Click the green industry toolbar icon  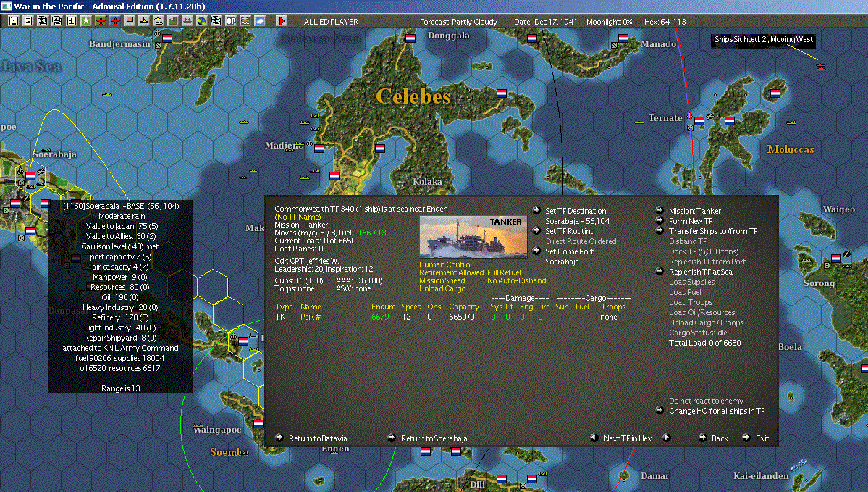[x=173, y=21]
